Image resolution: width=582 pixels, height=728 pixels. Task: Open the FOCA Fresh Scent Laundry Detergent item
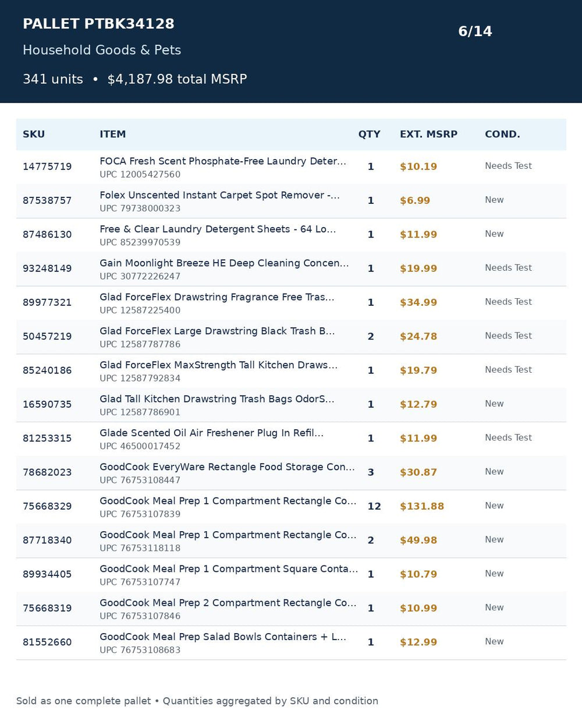coord(223,161)
